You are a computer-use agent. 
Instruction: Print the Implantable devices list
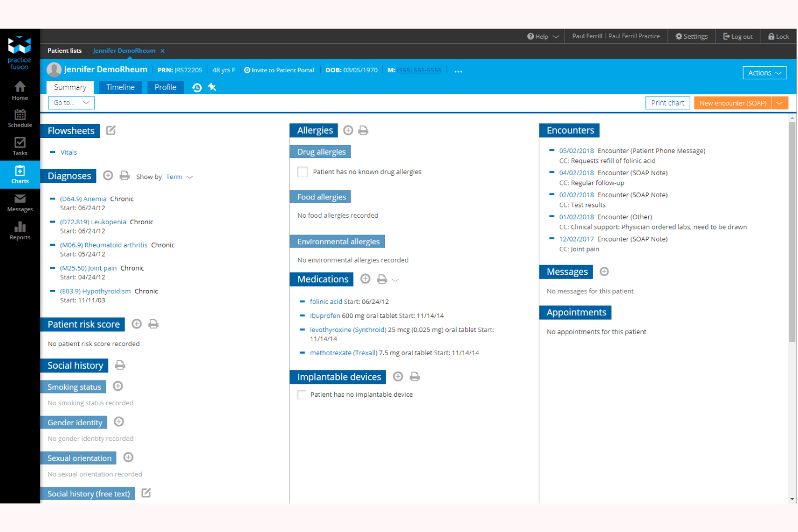click(x=415, y=376)
